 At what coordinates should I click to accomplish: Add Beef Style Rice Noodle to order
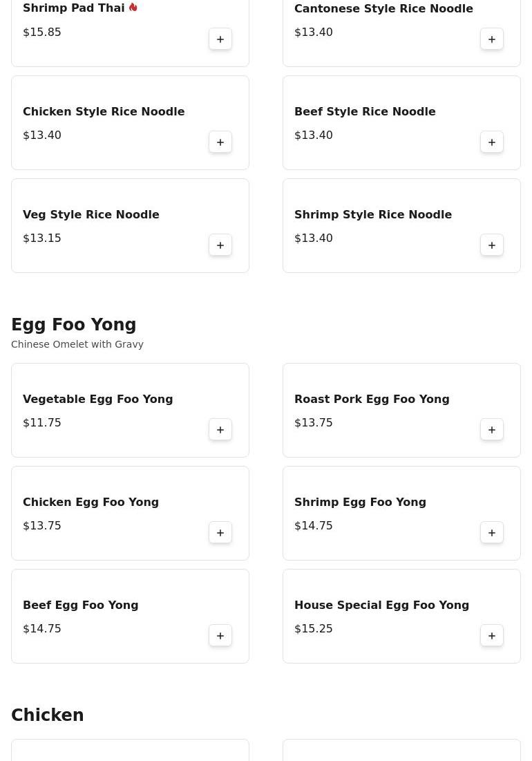tap(492, 142)
